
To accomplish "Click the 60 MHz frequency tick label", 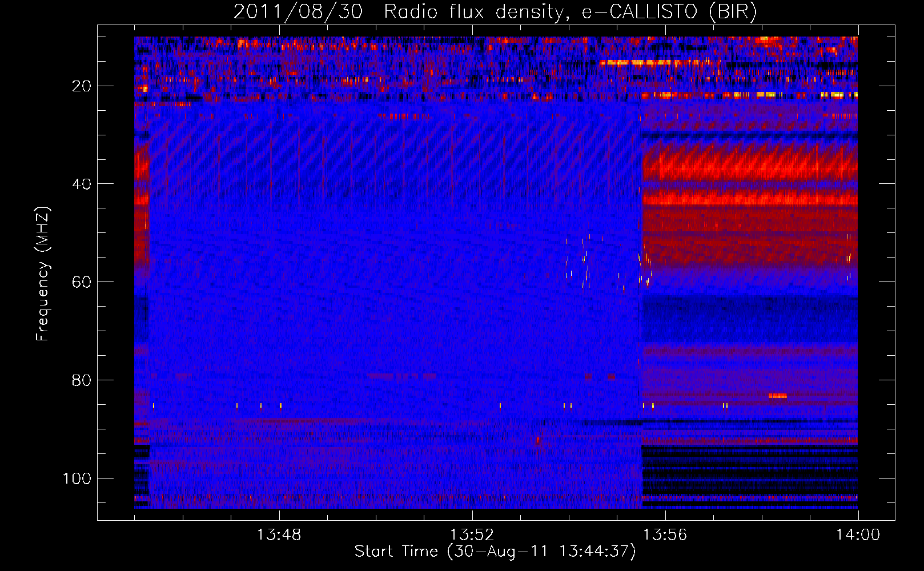I will (x=82, y=282).
